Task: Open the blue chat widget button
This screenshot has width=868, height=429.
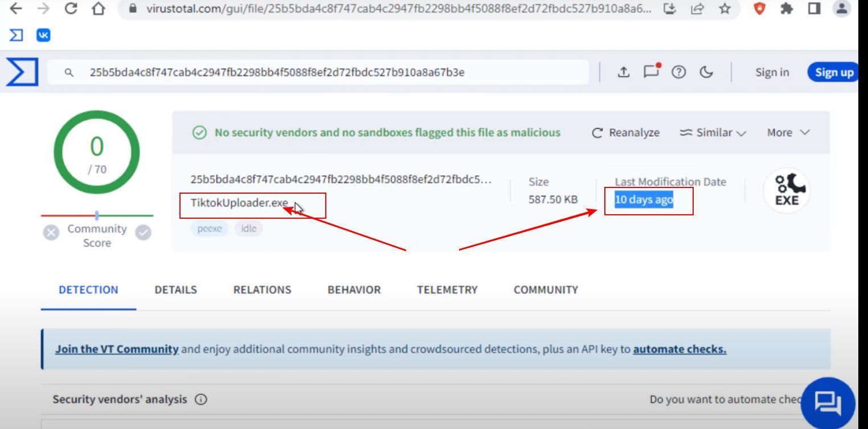Action: 828,404
